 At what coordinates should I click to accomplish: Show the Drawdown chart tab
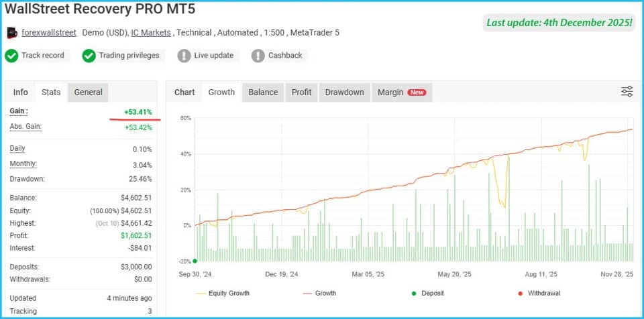pyautogui.click(x=344, y=92)
